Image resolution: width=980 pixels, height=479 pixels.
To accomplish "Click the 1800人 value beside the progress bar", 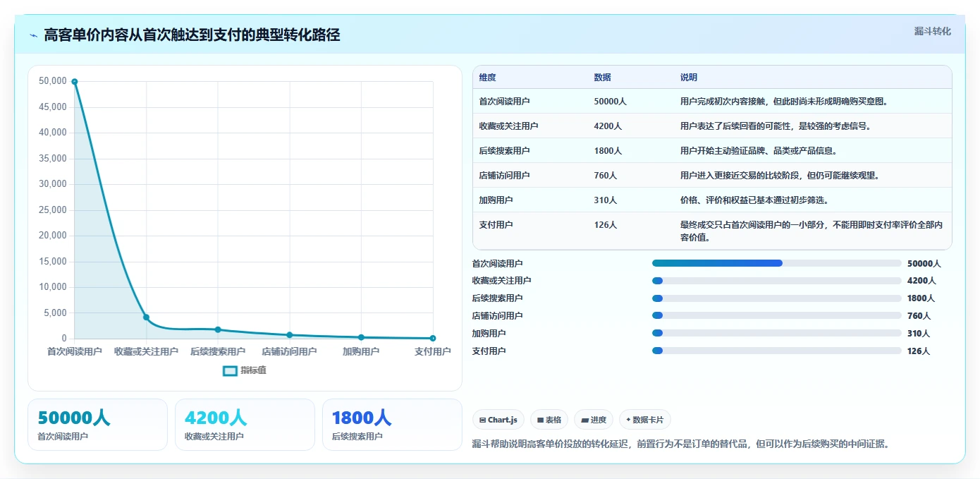I will (921, 298).
